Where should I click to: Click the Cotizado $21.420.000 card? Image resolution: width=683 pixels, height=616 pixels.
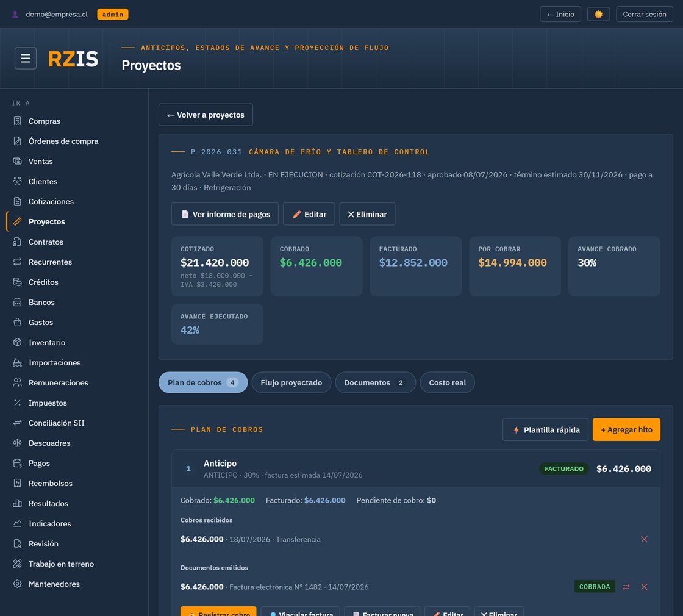[x=217, y=266]
